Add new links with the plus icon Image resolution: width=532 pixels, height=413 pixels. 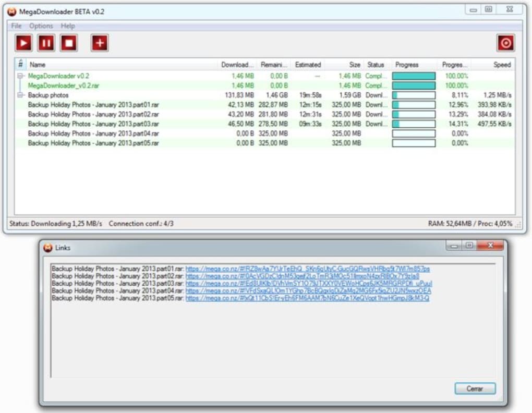99,43
